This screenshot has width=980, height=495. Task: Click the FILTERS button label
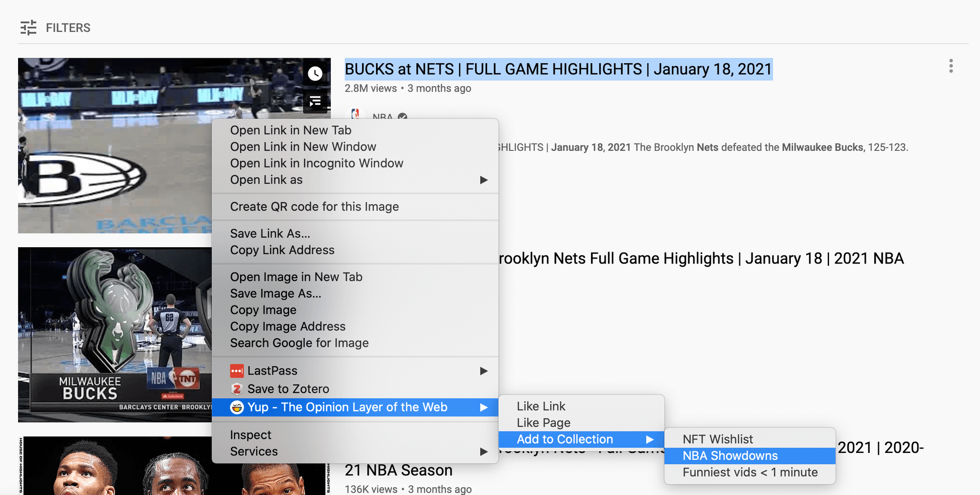point(68,28)
